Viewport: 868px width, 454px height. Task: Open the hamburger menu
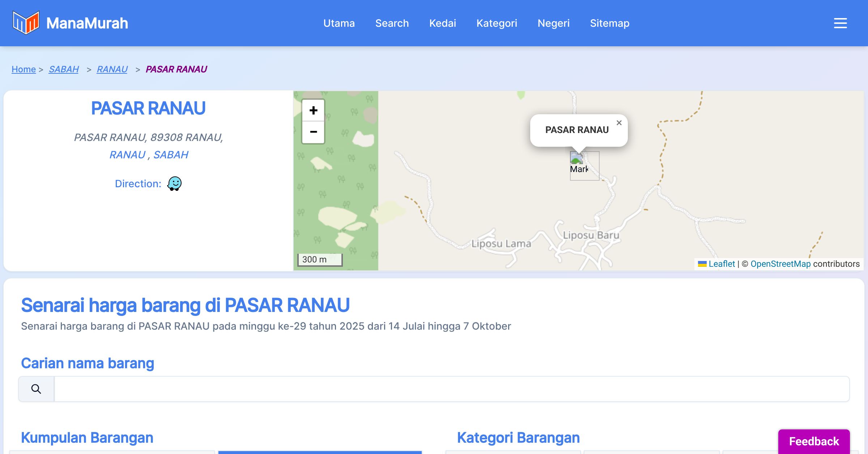click(x=840, y=23)
